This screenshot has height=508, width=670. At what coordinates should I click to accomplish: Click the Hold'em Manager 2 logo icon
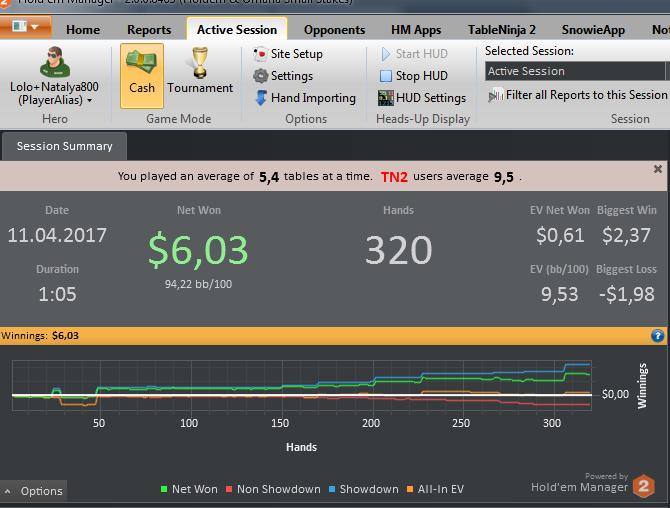pyautogui.click(x=644, y=486)
